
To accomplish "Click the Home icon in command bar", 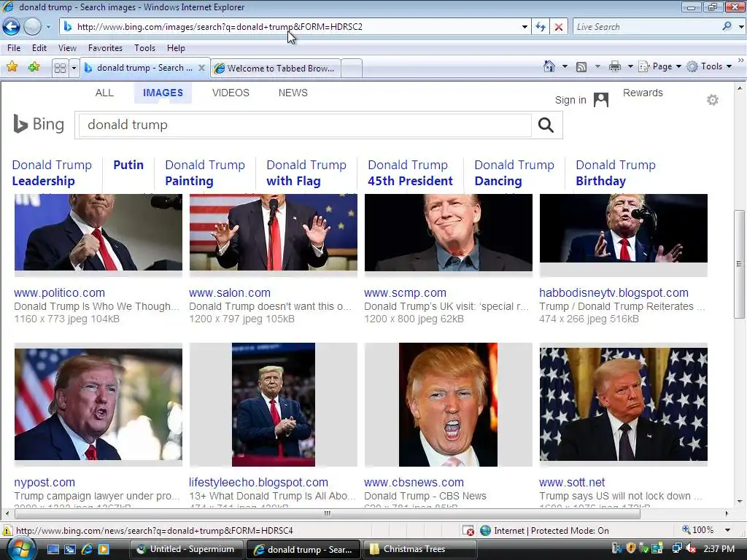I will point(549,66).
